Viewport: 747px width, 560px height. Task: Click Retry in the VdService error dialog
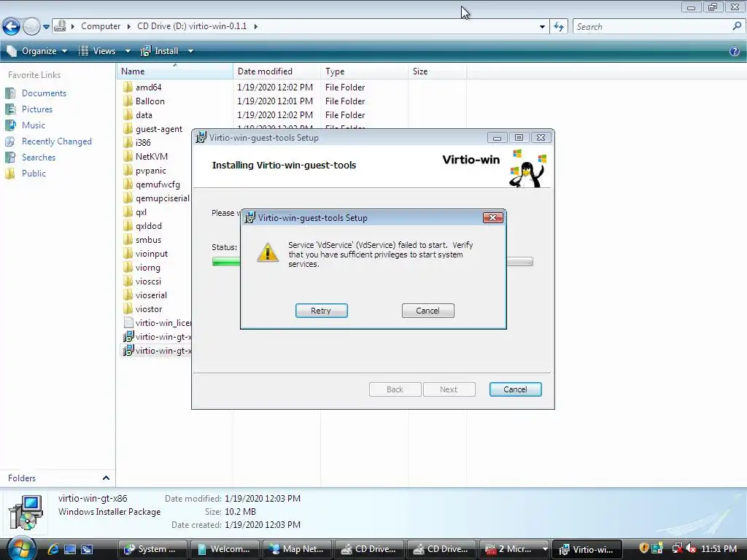pos(322,311)
